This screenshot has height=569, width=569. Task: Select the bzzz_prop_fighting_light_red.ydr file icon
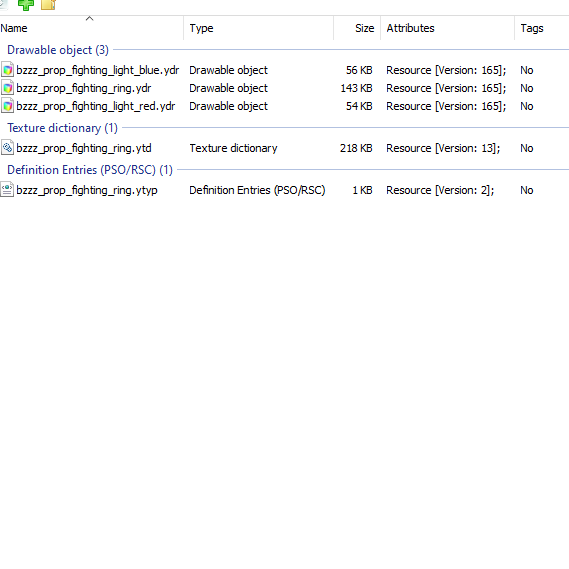click(7, 106)
